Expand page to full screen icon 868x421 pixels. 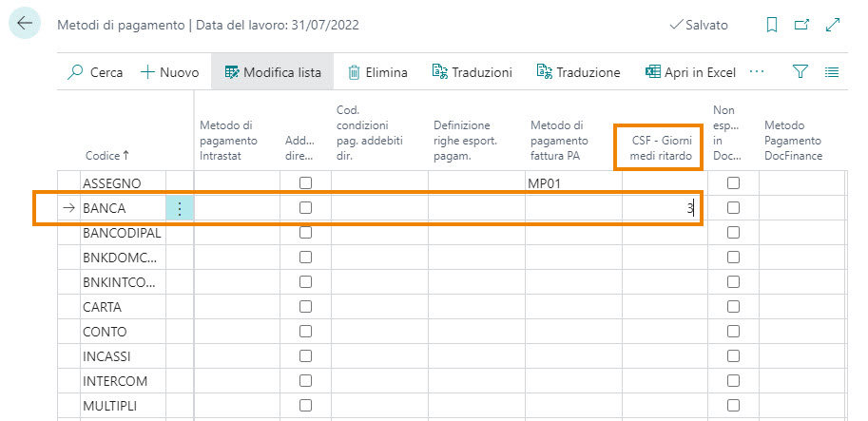pos(833,26)
